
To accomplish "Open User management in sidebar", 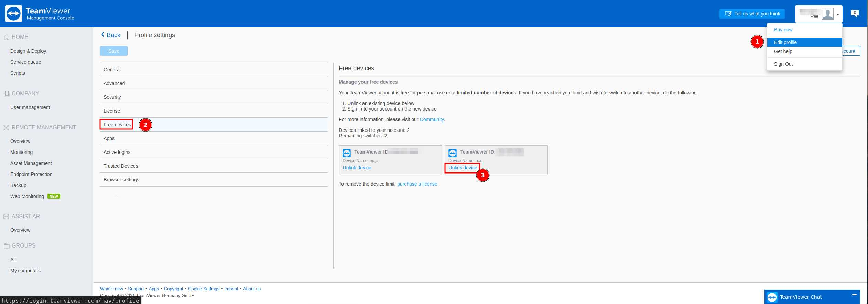I will pos(30,107).
